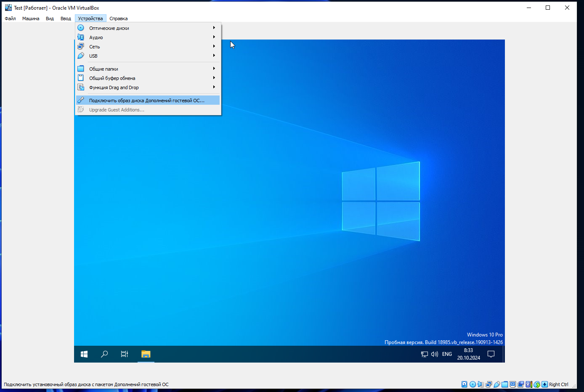Open the guest Windows Start menu

[x=84, y=354]
